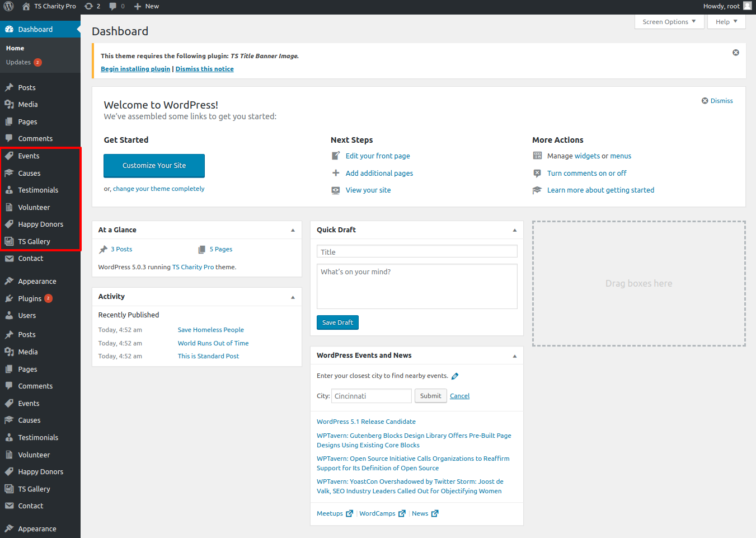
Task: Click the pencil icon to edit city
Action: click(455, 376)
